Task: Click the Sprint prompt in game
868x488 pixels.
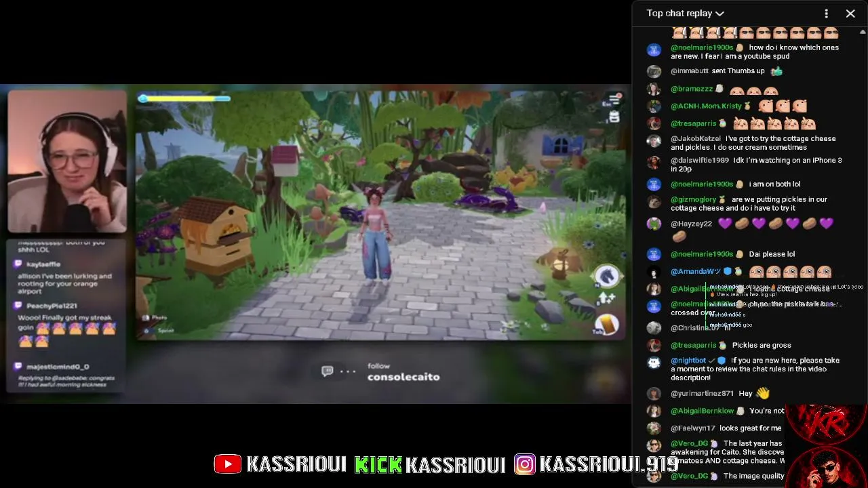Action: [x=160, y=331]
